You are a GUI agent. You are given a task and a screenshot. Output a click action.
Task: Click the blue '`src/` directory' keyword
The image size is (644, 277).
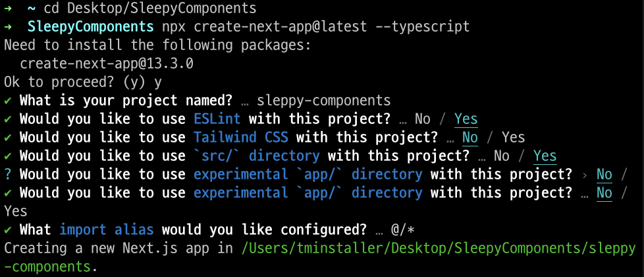tap(257, 156)
